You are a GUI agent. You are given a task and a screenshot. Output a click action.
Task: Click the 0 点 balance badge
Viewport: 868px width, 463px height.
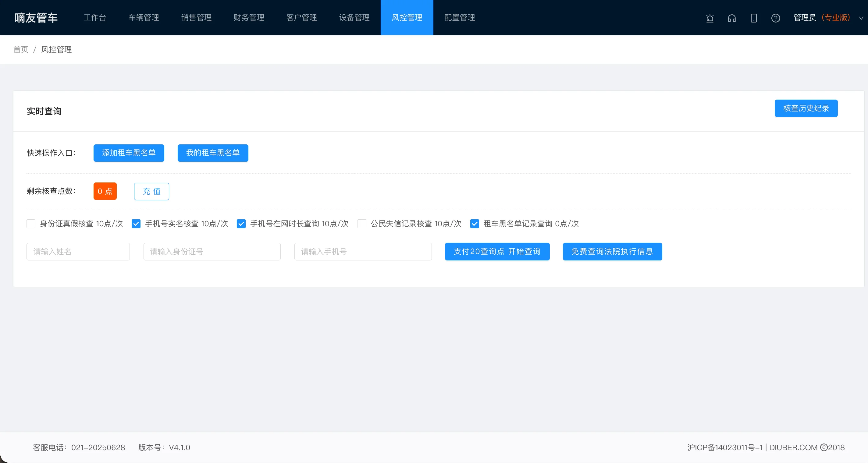105,191
